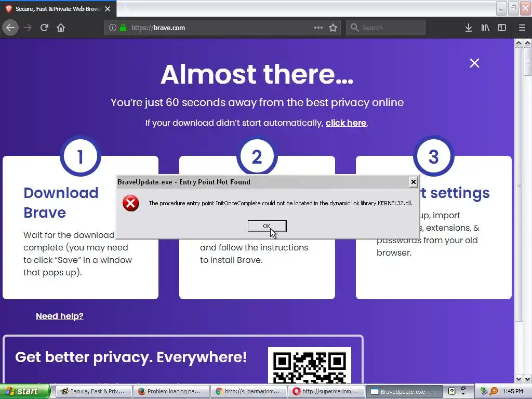
Task: Close the Secure, Fast & Private tab
Action: (x=108, y=9)
